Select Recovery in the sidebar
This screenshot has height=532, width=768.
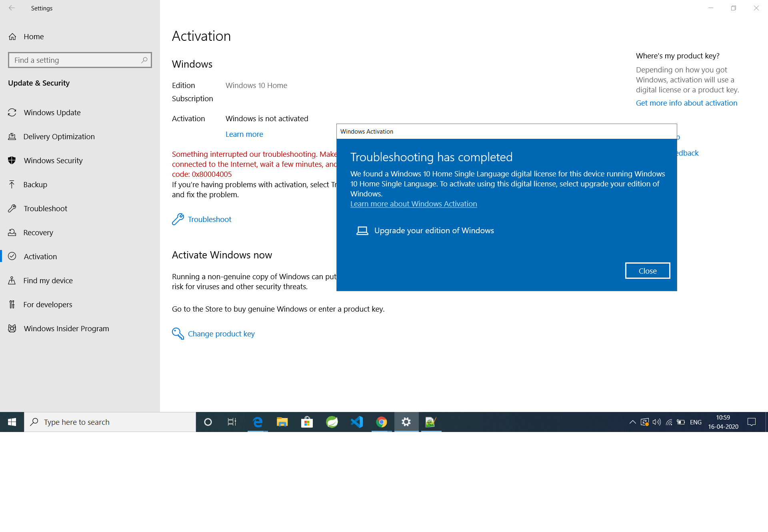tap(80, 232)
